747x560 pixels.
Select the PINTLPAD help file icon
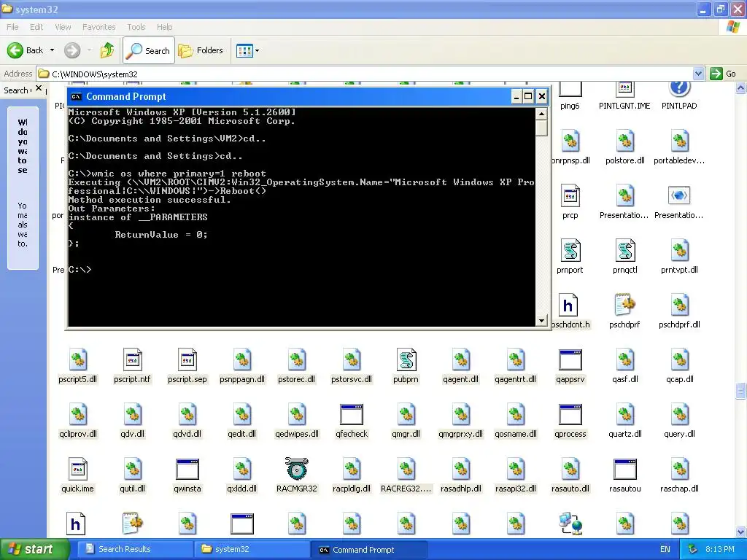click(679, 88)
